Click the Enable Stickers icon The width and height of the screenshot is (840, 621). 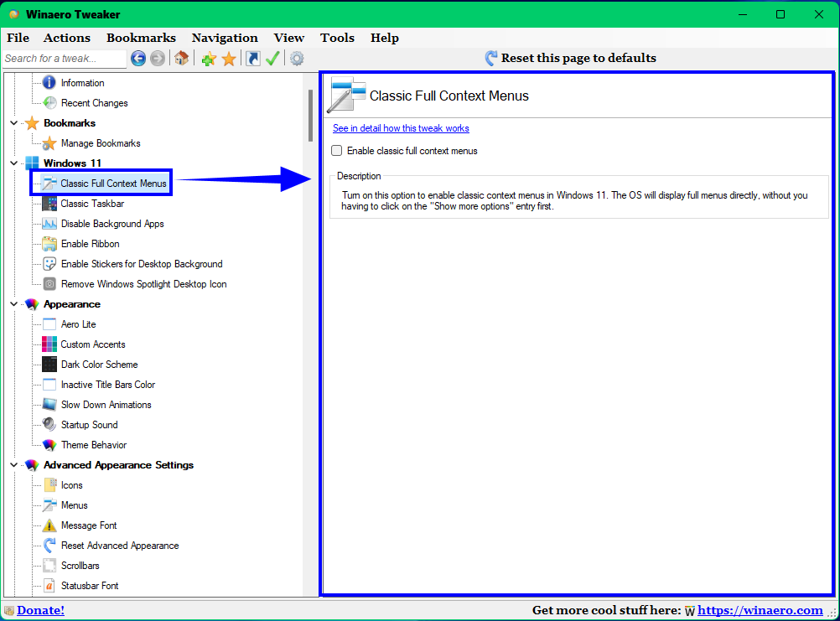pos(49,264)
